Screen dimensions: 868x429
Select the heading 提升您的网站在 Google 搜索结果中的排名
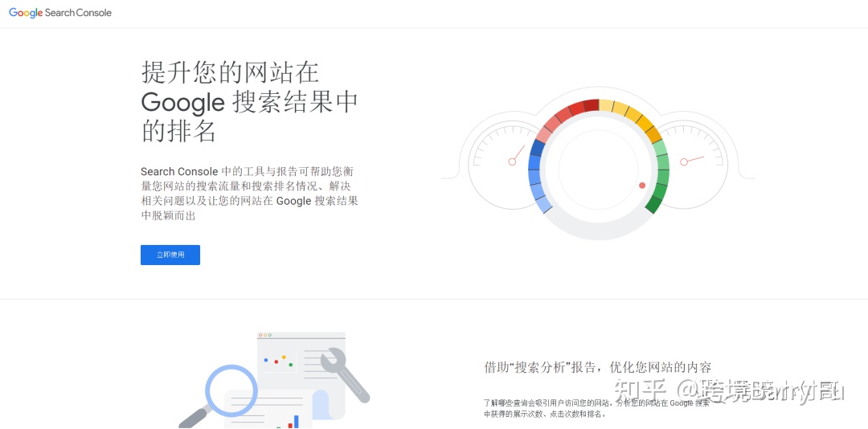[250, 102]
